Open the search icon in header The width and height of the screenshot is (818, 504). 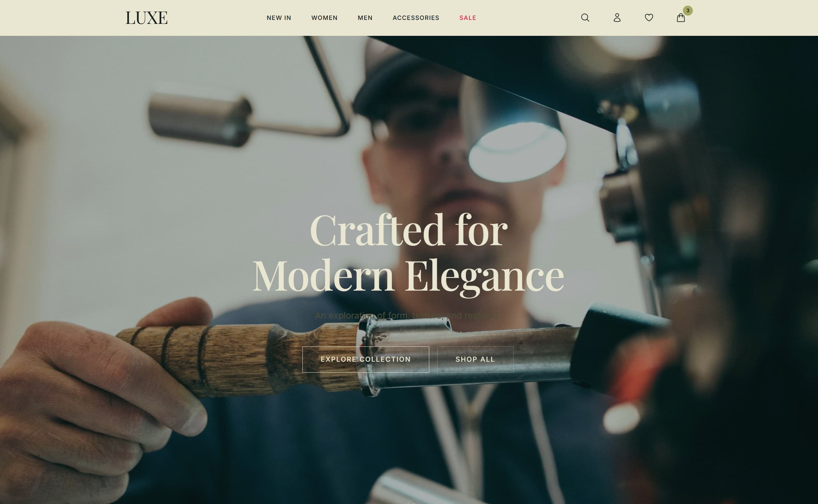pos(585,18)
